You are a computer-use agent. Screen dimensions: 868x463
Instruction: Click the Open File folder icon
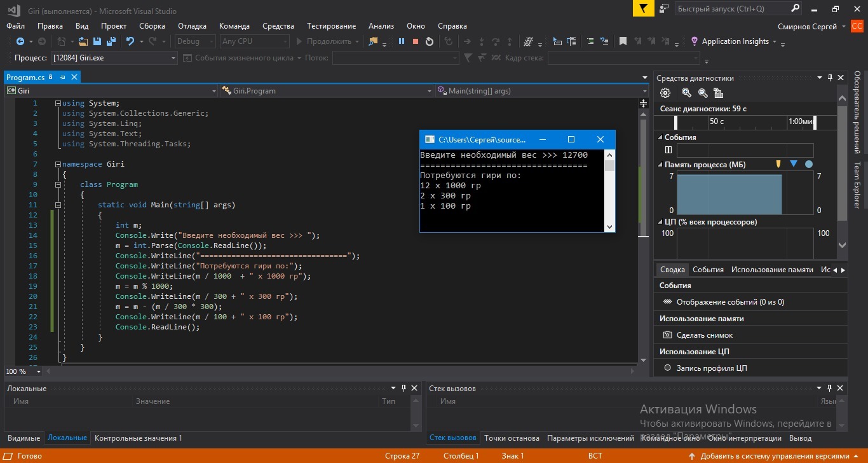83,41
